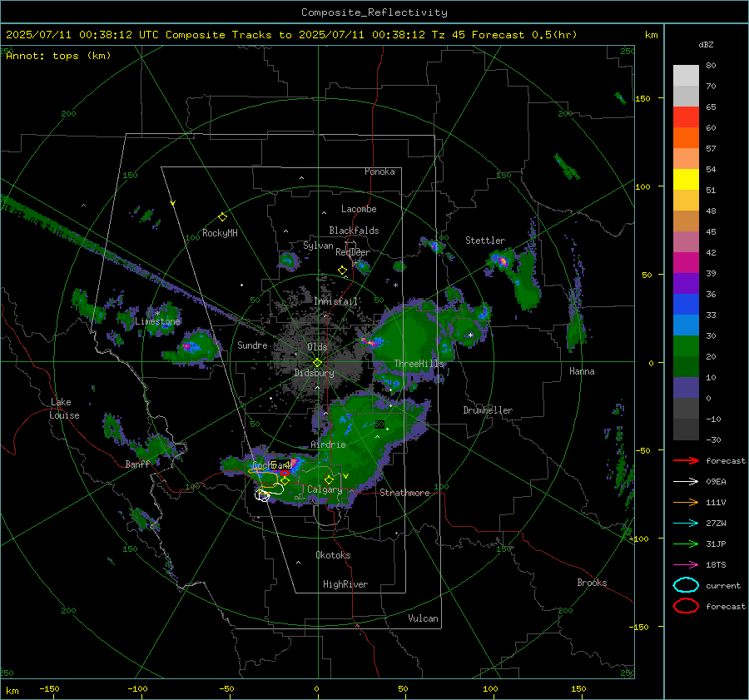The height and width of the screenshot is (700, 749).
Task: Click the Lacombe city label
Action: [x=359, y=209]
